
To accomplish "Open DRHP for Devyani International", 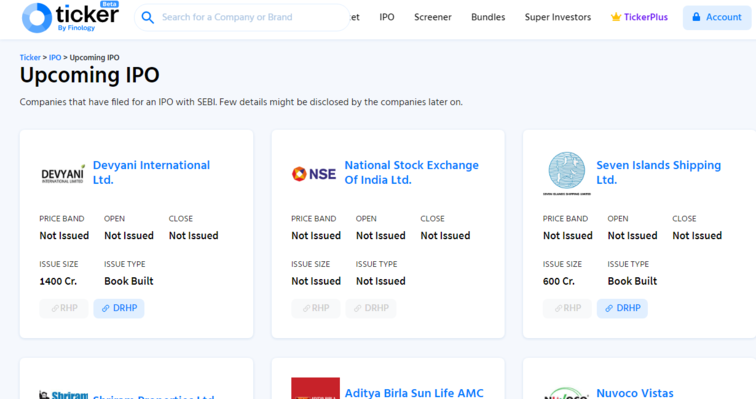I will click(119, 308).
